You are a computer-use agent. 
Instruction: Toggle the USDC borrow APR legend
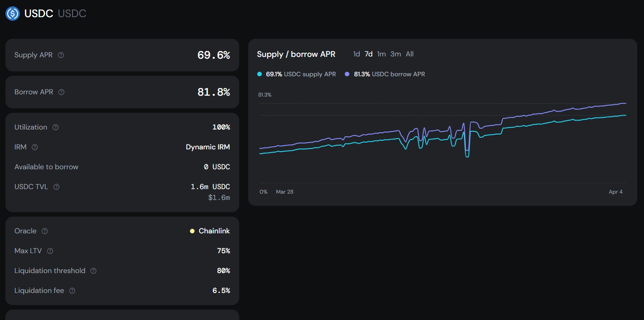tap(385, 74)
